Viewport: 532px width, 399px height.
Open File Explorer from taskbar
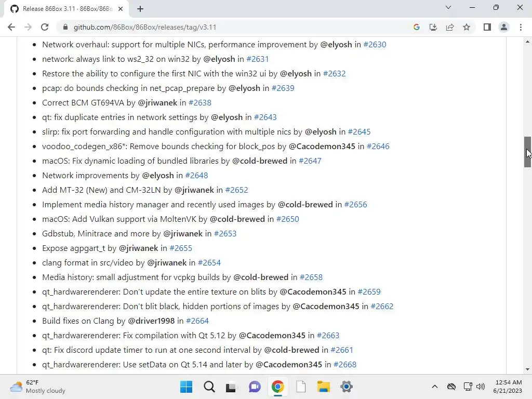pos(323,387)
